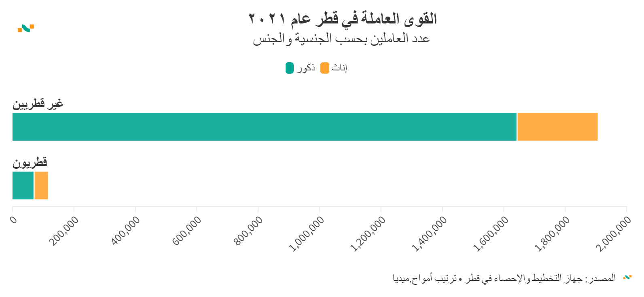Click the small logo beside the source text
Viewport: 644px width, 297px height.
[627, 278]
